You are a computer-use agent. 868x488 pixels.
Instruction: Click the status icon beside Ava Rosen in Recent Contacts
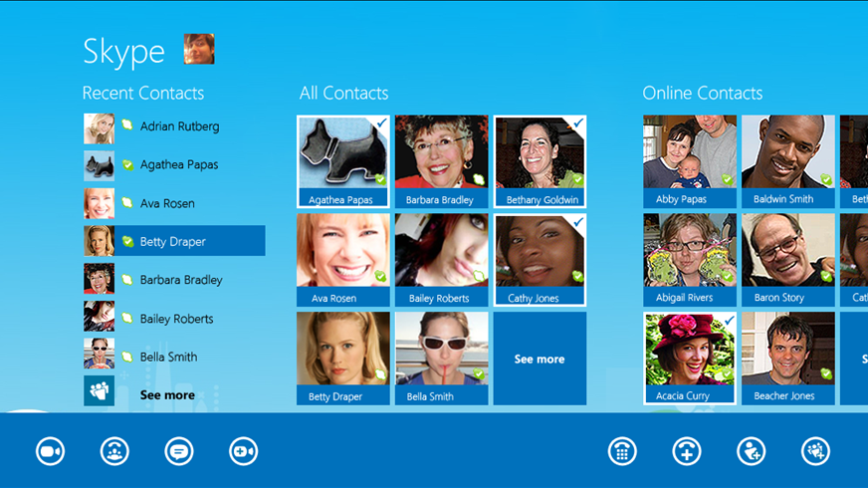click(x=127, y=203)
